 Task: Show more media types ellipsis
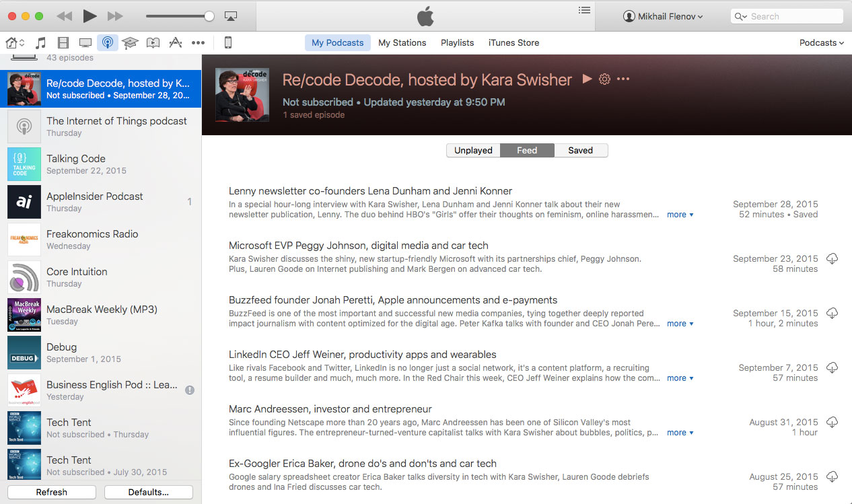(198, 43)
